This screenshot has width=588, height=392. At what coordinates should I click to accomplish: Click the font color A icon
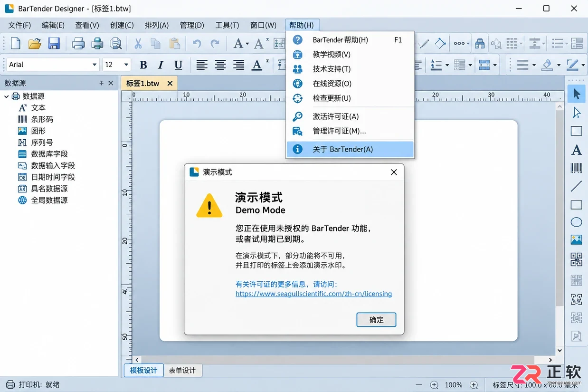[x=257, y=65]
